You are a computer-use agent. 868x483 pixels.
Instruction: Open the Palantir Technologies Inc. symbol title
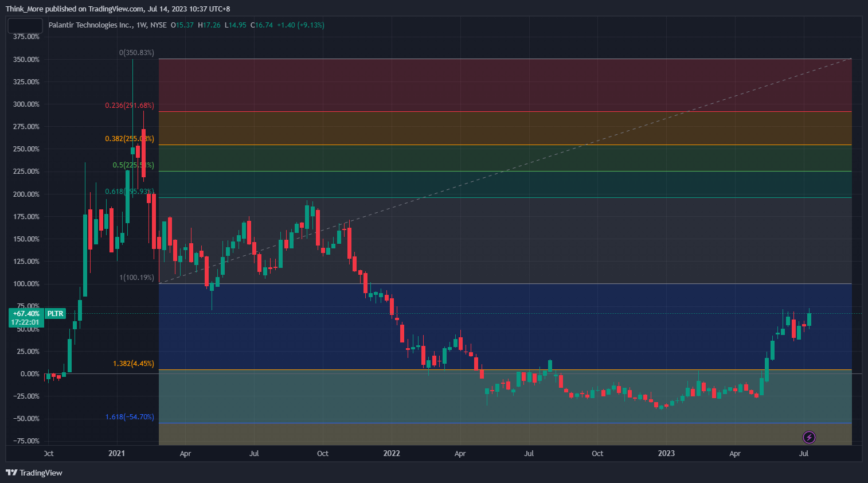(x=91, y=25)
